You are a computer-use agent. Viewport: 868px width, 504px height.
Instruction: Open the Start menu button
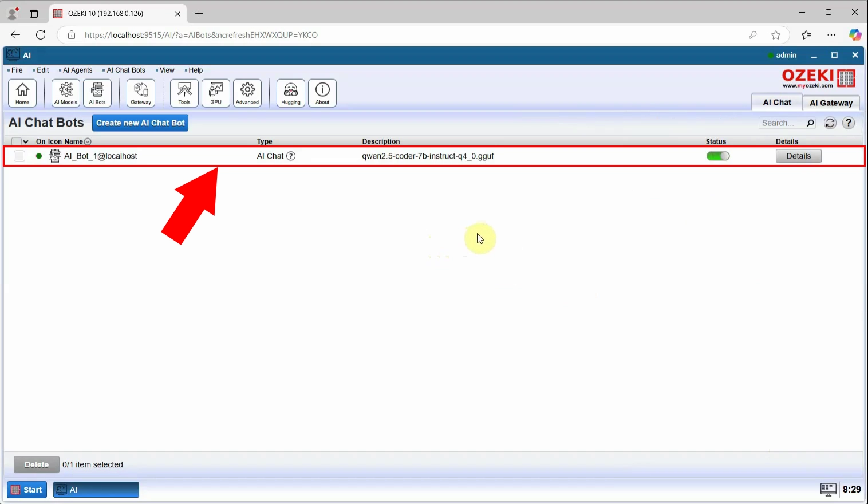(27, 490)
